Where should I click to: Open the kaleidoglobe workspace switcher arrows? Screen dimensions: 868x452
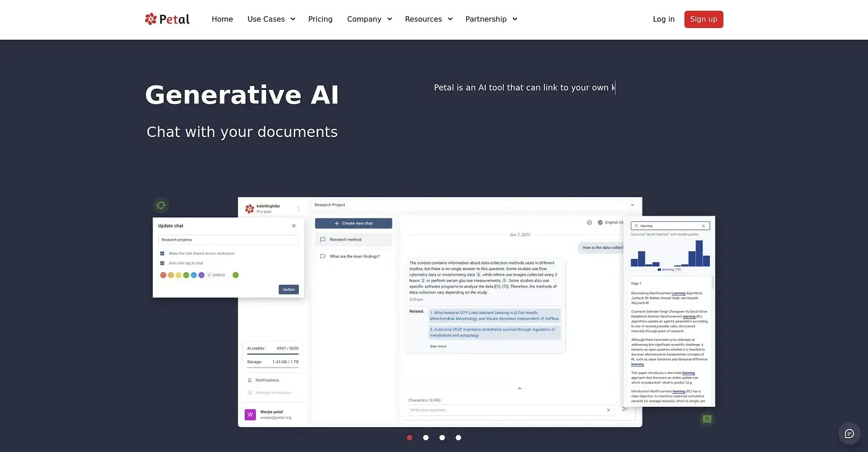(x=298, y=209)
